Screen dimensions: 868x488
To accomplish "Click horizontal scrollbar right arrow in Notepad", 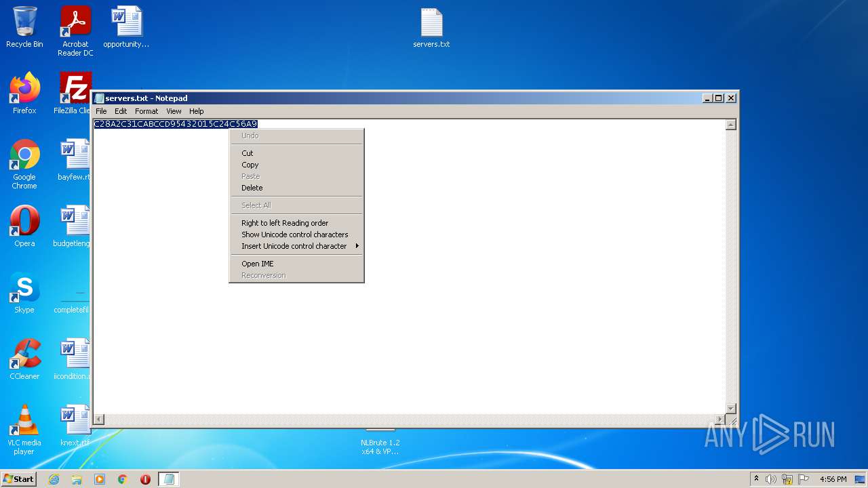I will click(x=720, y=420).
